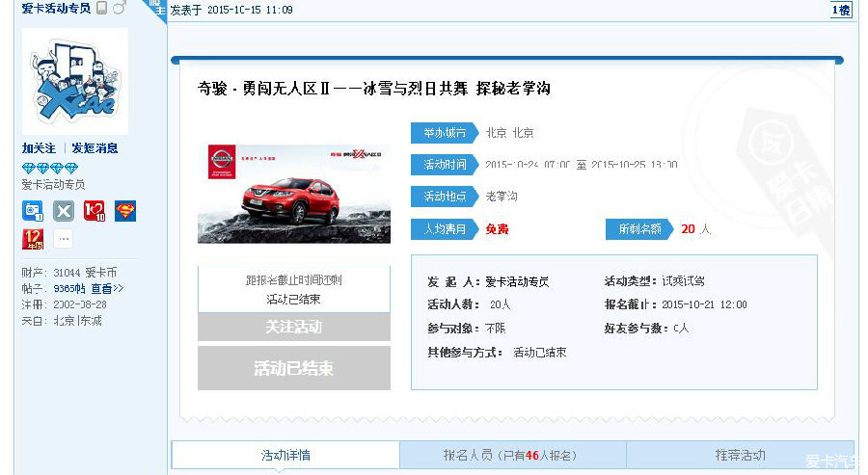The height and width of the screenshot is (475, 868).
Task: Select the 北京 北京 city text
Action: click(510, 133)
